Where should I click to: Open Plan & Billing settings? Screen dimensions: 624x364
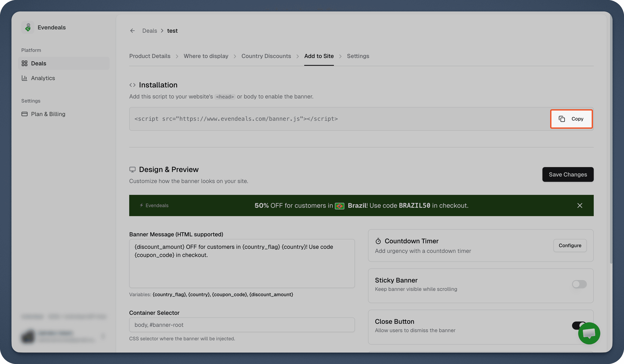coord(48,114)
